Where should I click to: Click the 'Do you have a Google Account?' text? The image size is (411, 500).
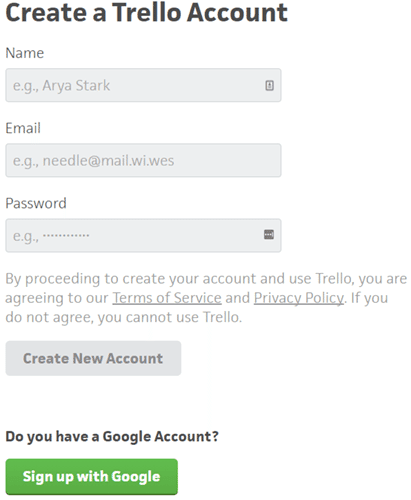[112, 436]
